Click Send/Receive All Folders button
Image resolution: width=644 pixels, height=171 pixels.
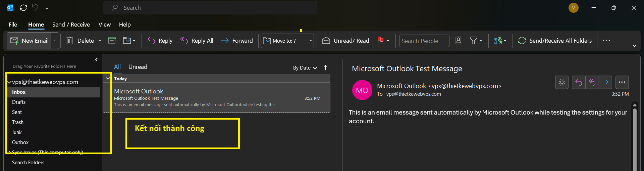pos(555,41)
